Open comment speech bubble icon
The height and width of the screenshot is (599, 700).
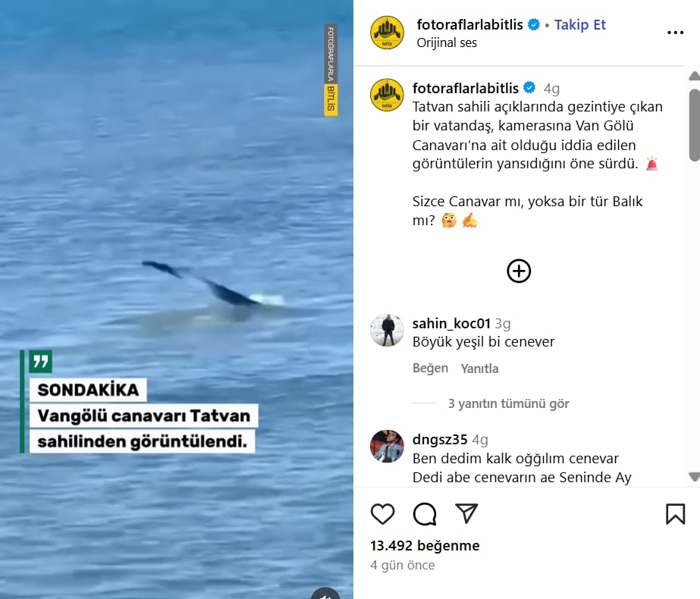(x=425, y=514)
